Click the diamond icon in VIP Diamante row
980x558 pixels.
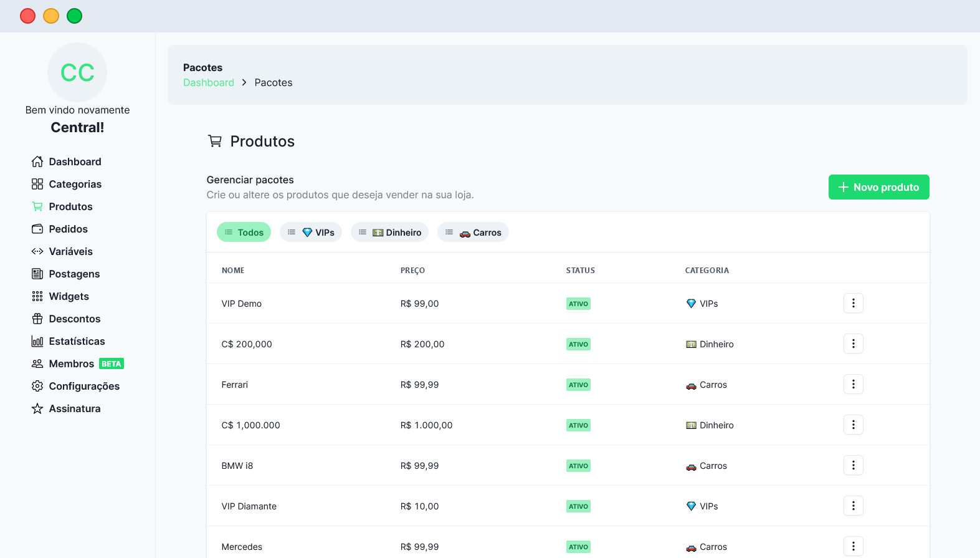click(x=691, y=506)
